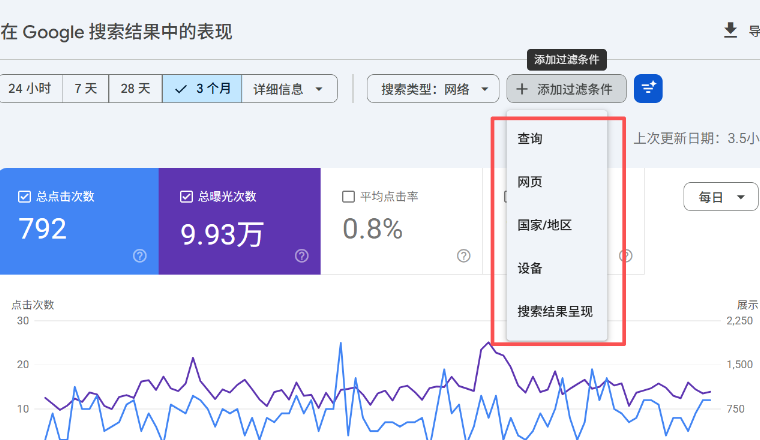Open the 搜索类型：网络 dropdown
This screenshot has height=440, width=760.
[433, 89]
